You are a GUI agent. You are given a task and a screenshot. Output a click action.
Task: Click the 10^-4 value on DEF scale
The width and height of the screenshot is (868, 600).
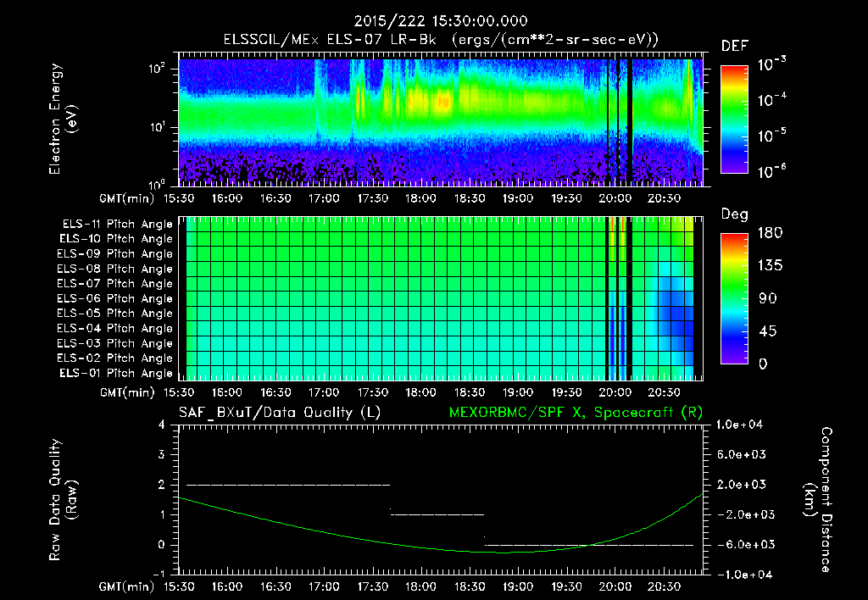point(771,100)
